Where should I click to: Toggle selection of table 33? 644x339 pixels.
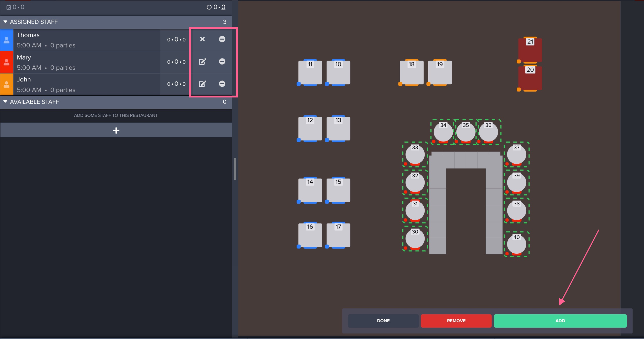(x=415, y=154)
